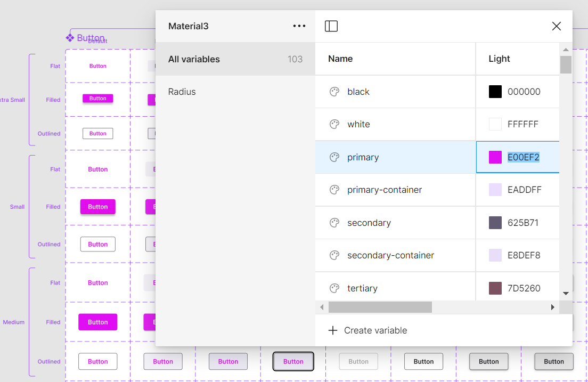Click the palette icon next to white
The image size is (588, 382).
point(334,124)
